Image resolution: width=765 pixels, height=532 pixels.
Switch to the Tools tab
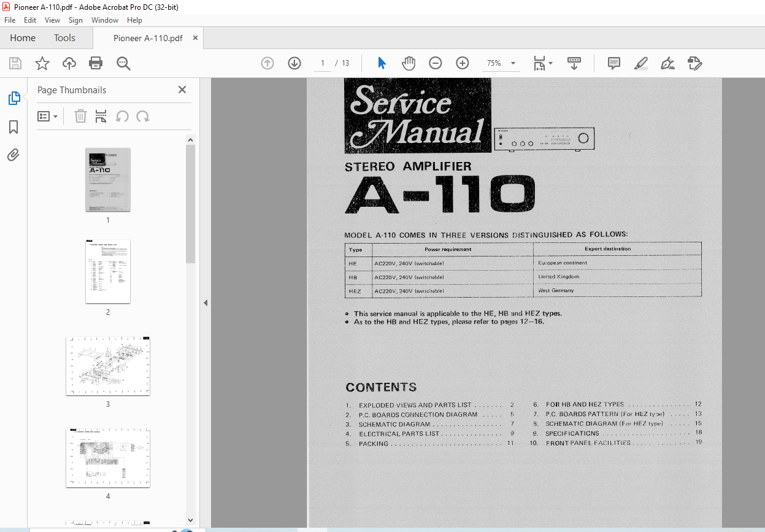click(64, 38)
